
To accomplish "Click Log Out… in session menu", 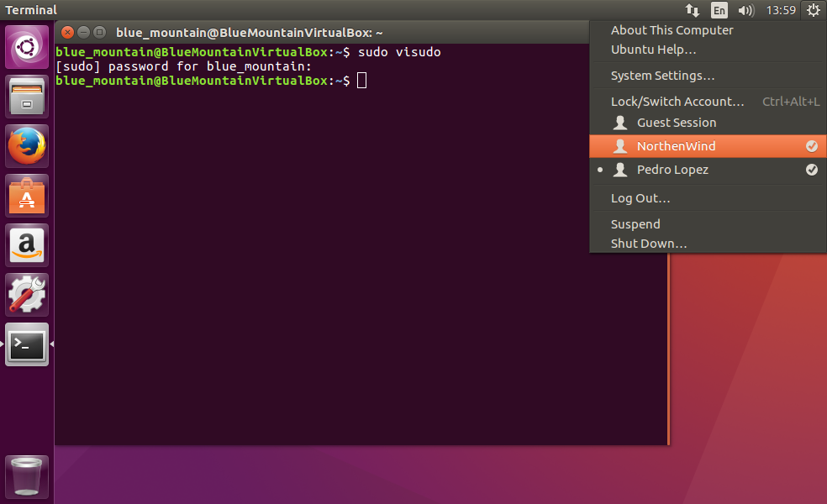I will [640, 198].
